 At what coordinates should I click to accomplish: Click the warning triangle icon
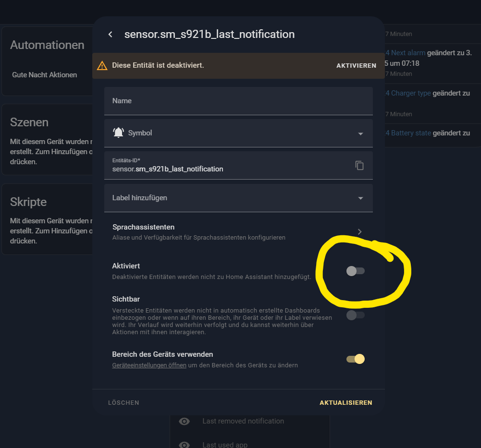coord(102,66)
